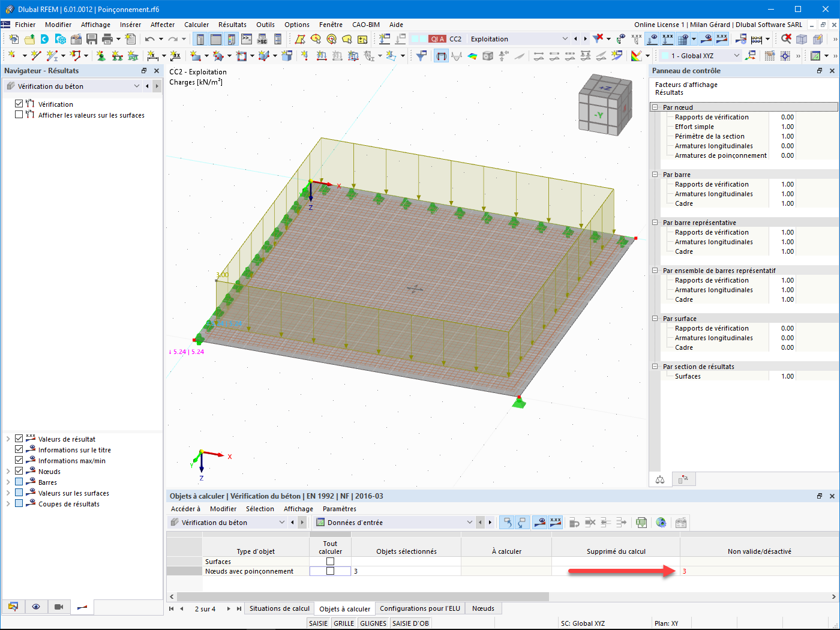This screenshot has width=840, height=630.
Task: Check Tout calculer for Surfaces row
Action: point(330,562)
